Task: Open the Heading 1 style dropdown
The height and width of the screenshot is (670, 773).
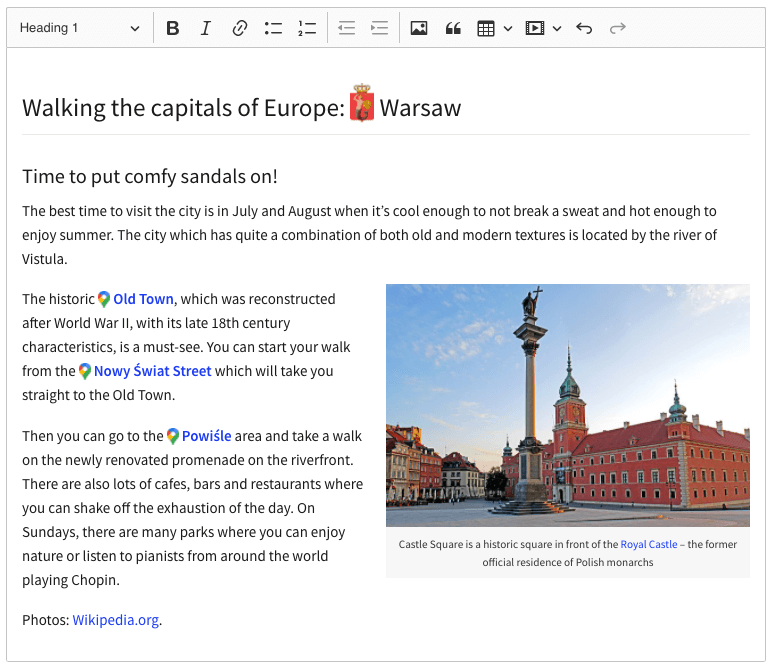Action: (x=80, y=28)
